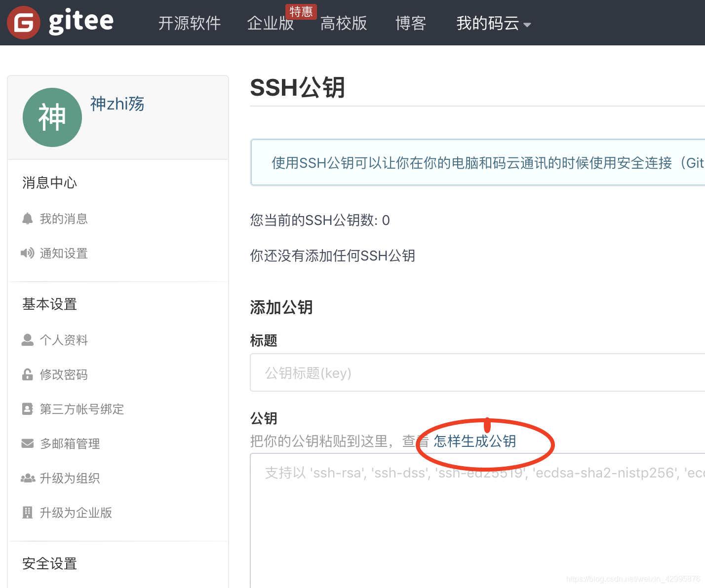Click the 基本设置 section heading
705x588 pixels.
tap(49, 304)
